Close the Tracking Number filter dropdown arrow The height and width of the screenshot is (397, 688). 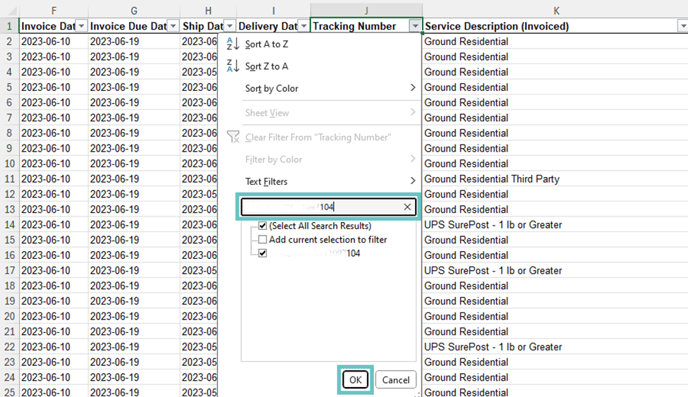(415, 26)
